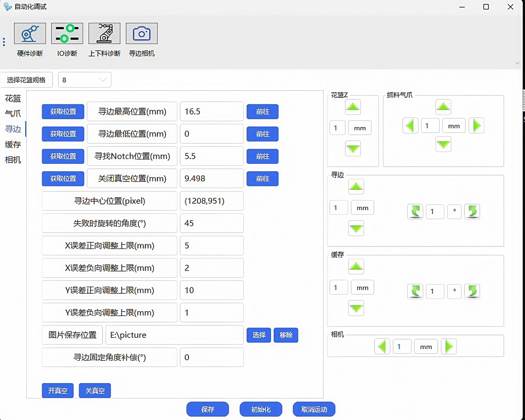Expand the toolbar chevron at right edge
Screen dimensions: 525x420
(517, 63)
